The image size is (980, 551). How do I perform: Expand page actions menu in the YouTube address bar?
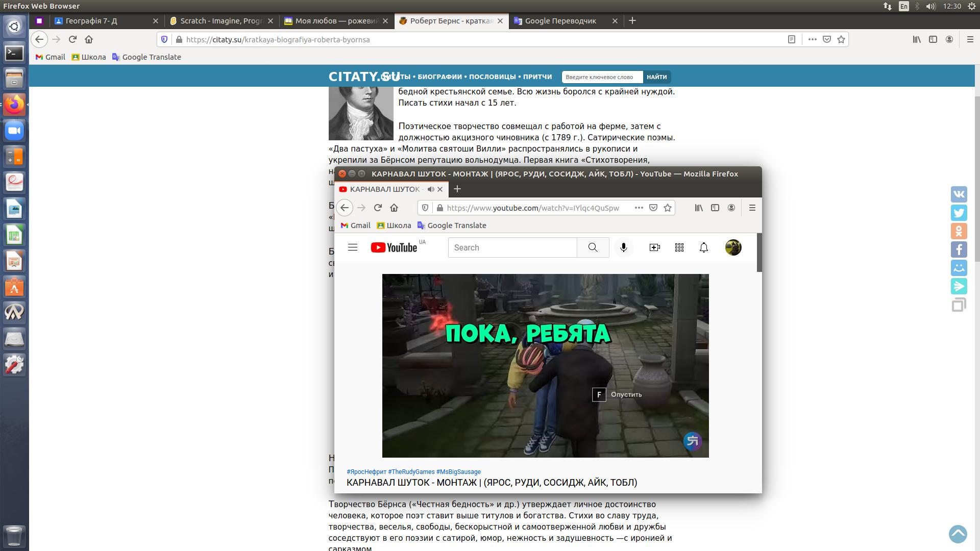point(639,208)
